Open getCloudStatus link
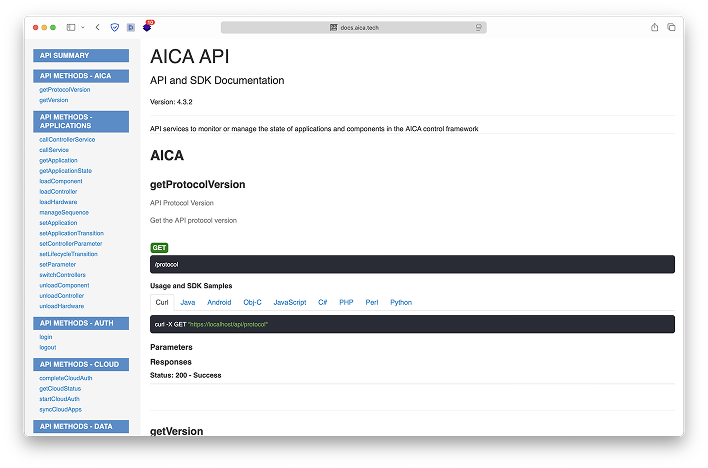Viewport: 708px width, 468px height. click(x=60, y=389)
